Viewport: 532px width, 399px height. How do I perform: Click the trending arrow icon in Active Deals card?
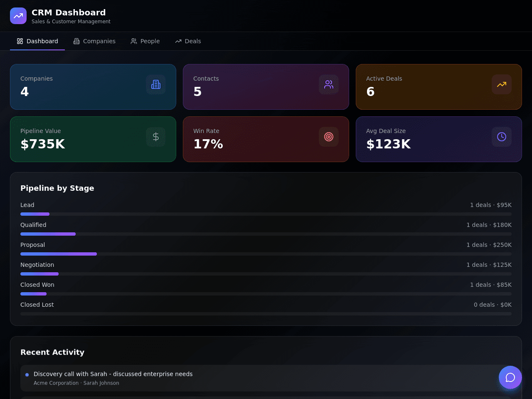pos(502,84)
